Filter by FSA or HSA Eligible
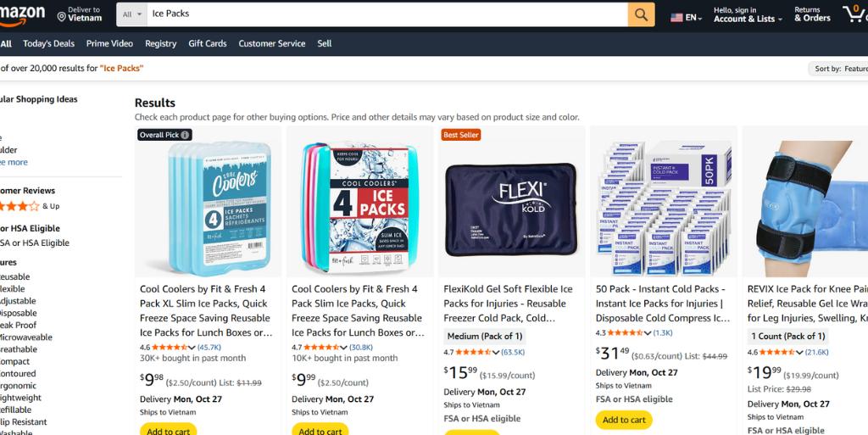Image resolution: width=868 pixels, height=435 pixels. point(35,243)
